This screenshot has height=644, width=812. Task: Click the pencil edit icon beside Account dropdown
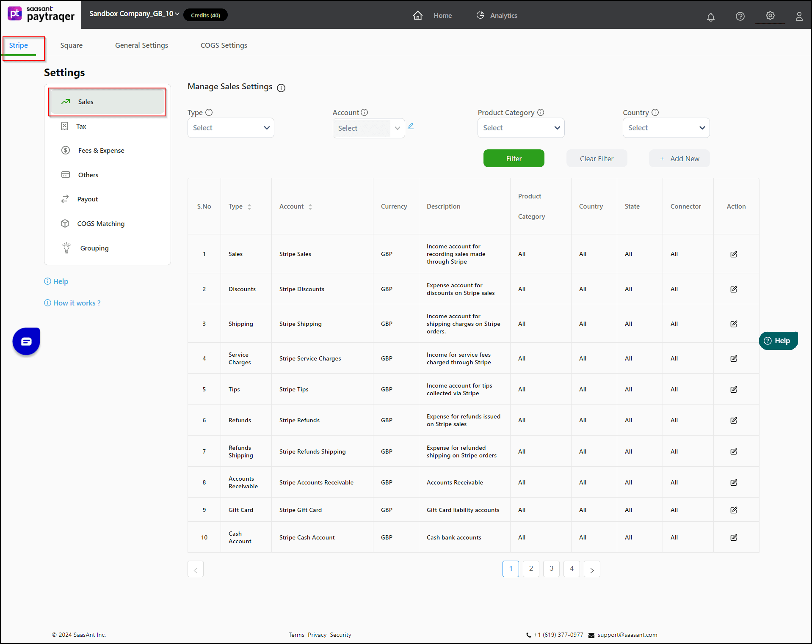coord(411,126)
